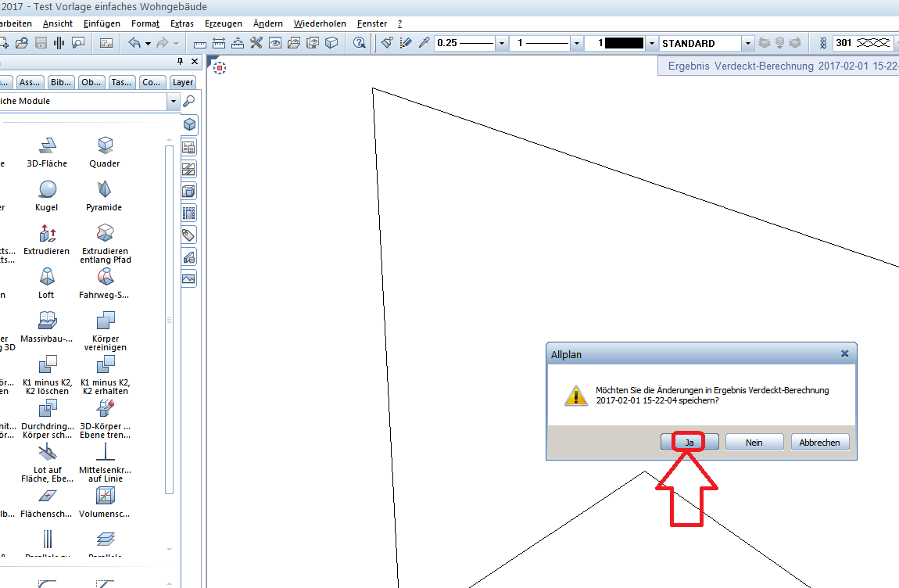Screen dimensions: 899x588
Task: Pin the tool palette panel
Action: [181, 63]
